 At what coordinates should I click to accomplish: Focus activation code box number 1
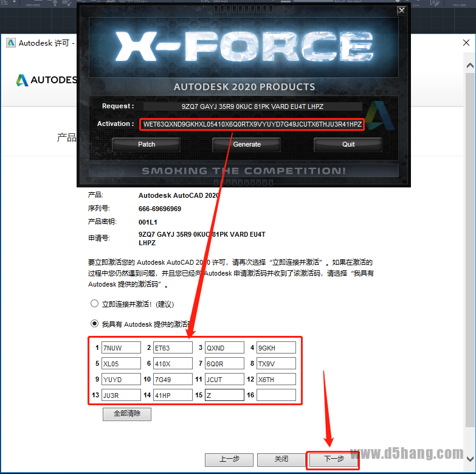coord(121,348)
